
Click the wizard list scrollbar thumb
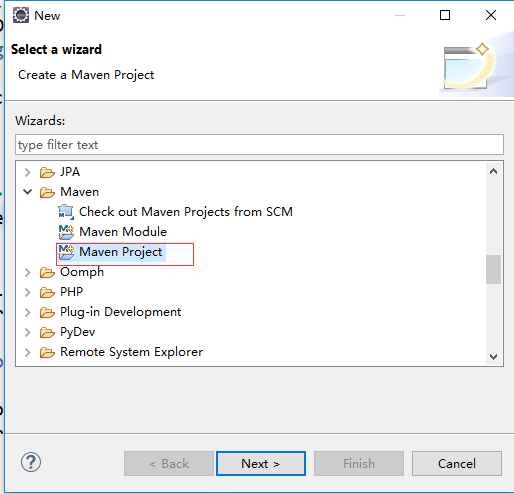[493, 269]
